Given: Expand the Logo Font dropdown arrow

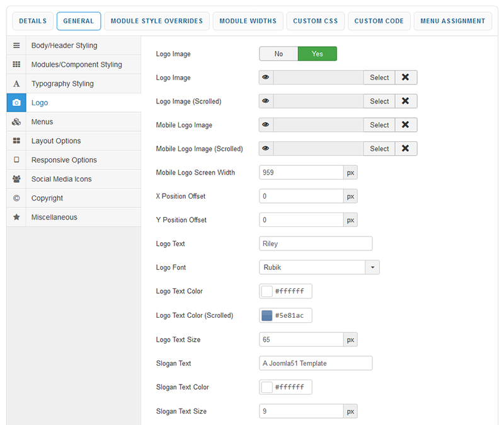Looking at the screenshot, I should pyautogui.click(x=372, y=267).
